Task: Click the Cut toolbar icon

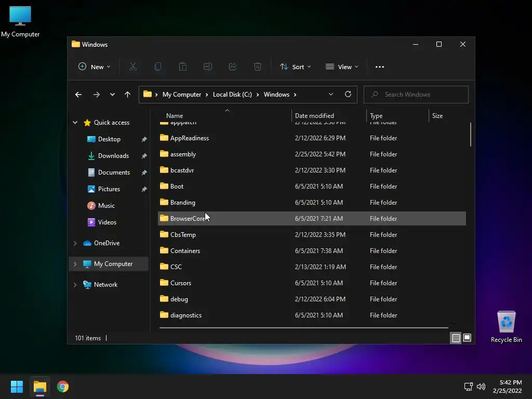Action: click(133, 67)
